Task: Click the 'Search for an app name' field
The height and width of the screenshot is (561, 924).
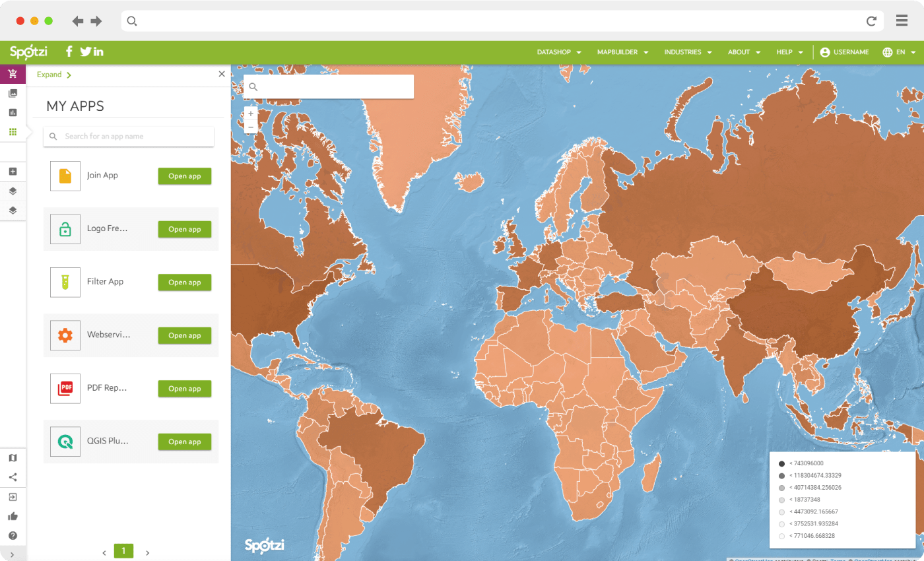Action: [x=129, y=137]
